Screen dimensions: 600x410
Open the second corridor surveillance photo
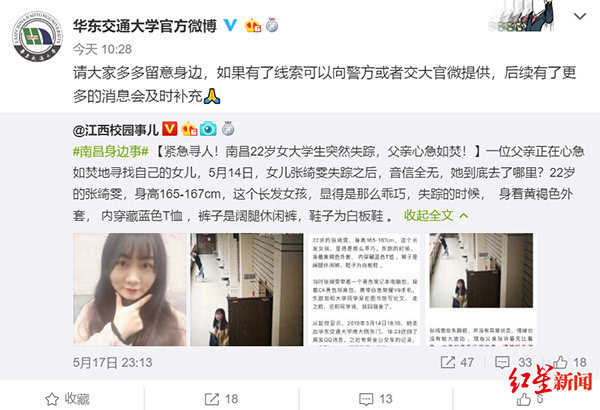click(247, 289)
